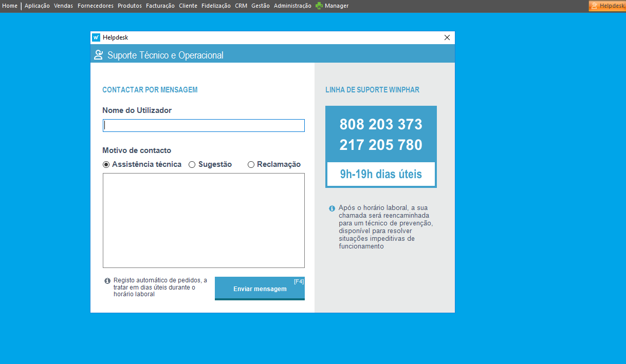The width and height of the screenshot is (626, 364).
Task: Go to Home in the top menu
Action: click(x=10, y=6)
